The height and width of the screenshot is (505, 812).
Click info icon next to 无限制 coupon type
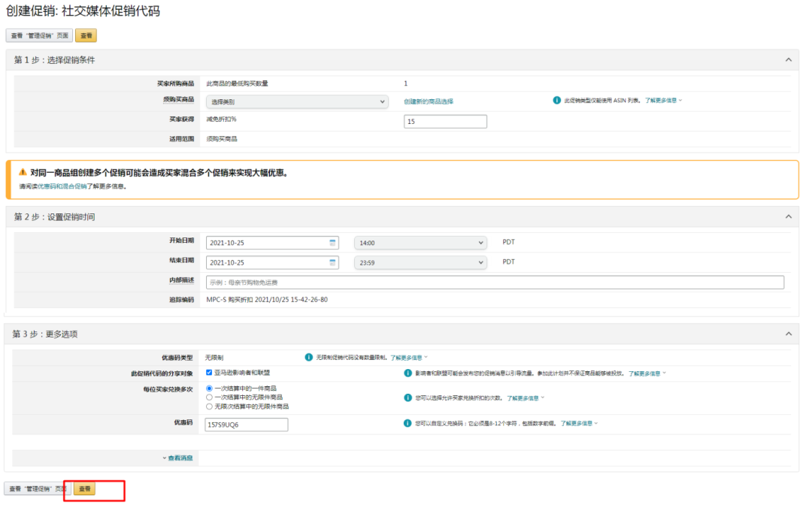click(x=308, y=358)
